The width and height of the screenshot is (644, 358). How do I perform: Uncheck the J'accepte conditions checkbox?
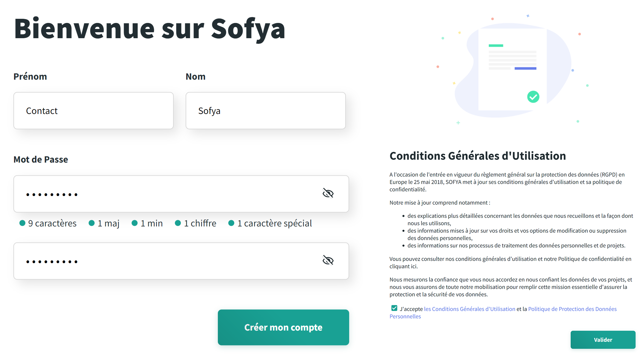point(394,308)
